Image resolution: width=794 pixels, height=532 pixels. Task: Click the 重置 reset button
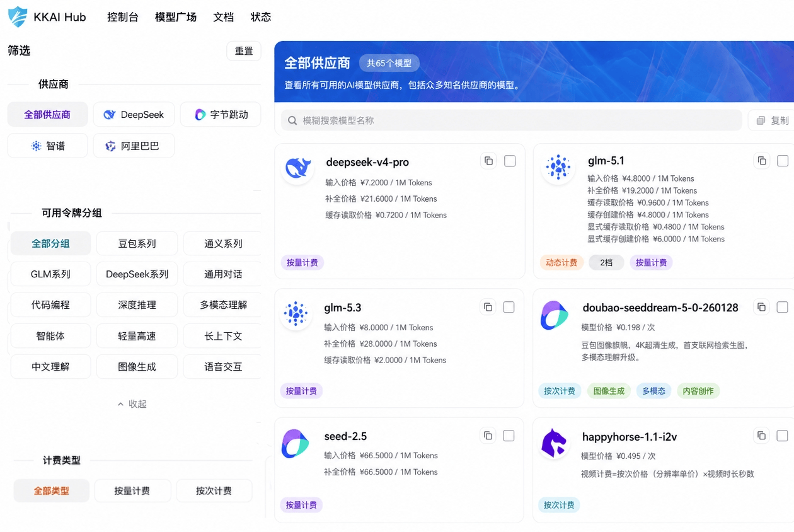[x=244, y=51]
